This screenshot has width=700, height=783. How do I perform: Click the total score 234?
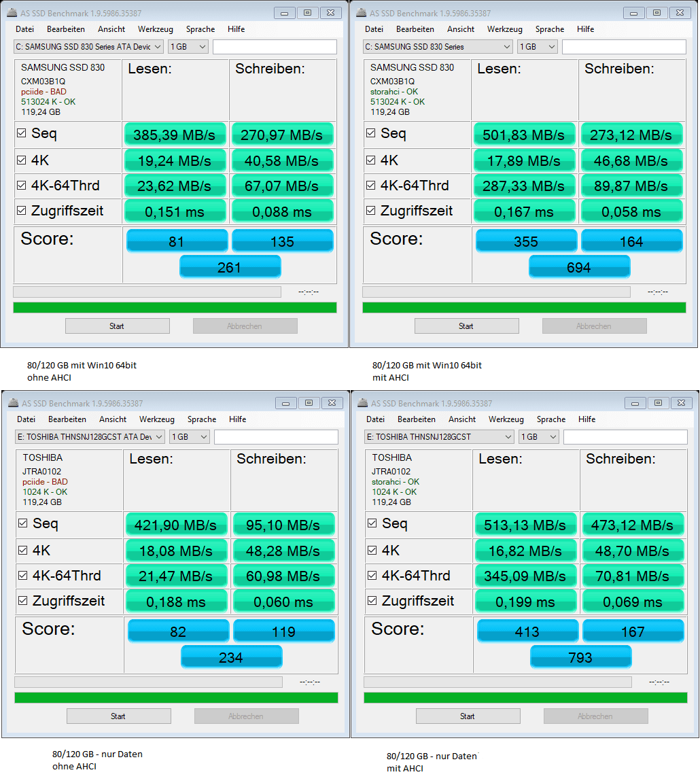click(x=231, y=657)
